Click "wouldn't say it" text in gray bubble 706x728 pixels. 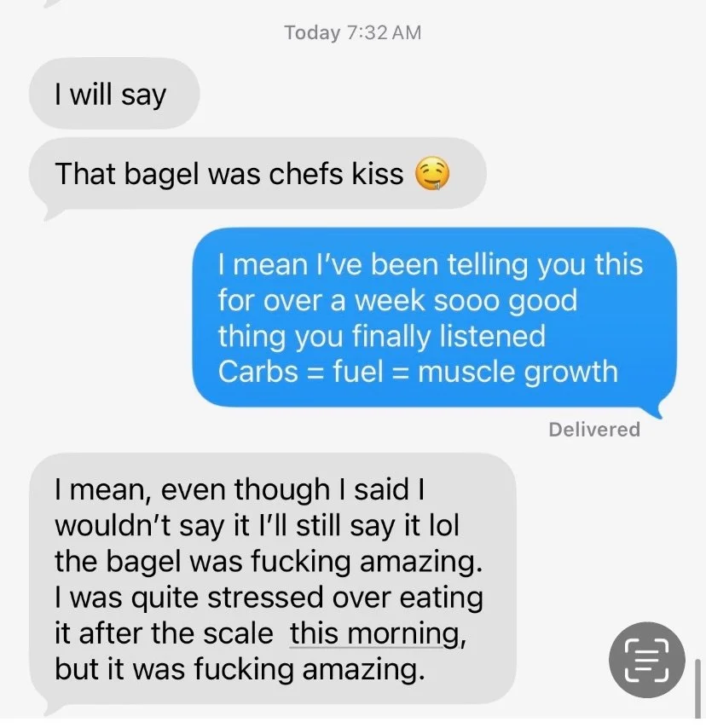[x=152, y=526]
